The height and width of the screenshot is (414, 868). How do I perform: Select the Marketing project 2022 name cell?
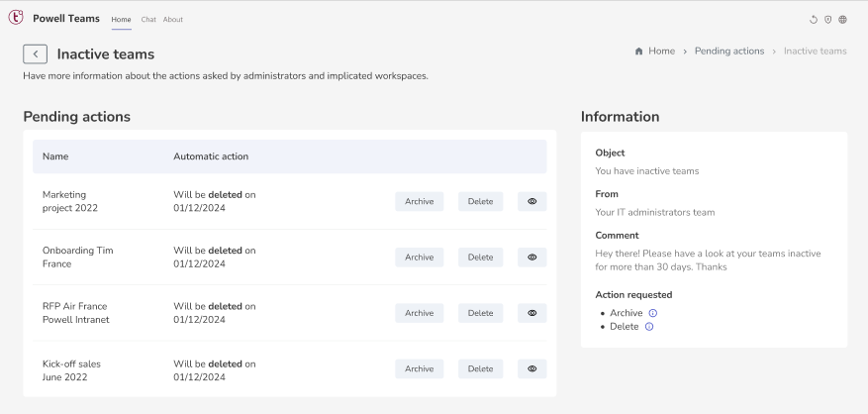point(70,201)
